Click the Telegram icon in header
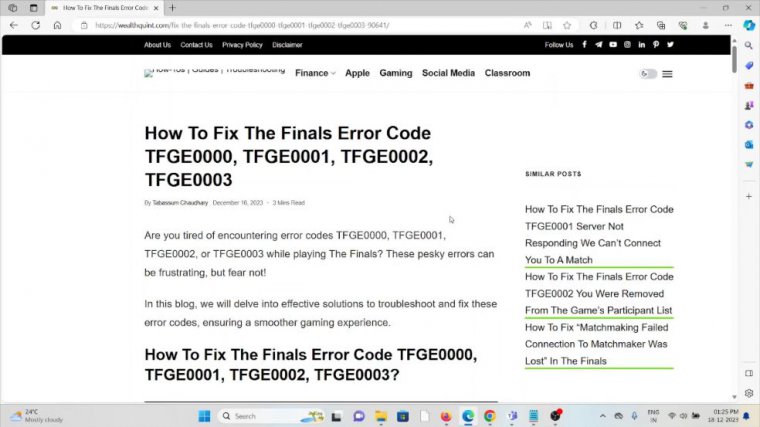Viewport: 760px width, 427px height. point(599,45)
